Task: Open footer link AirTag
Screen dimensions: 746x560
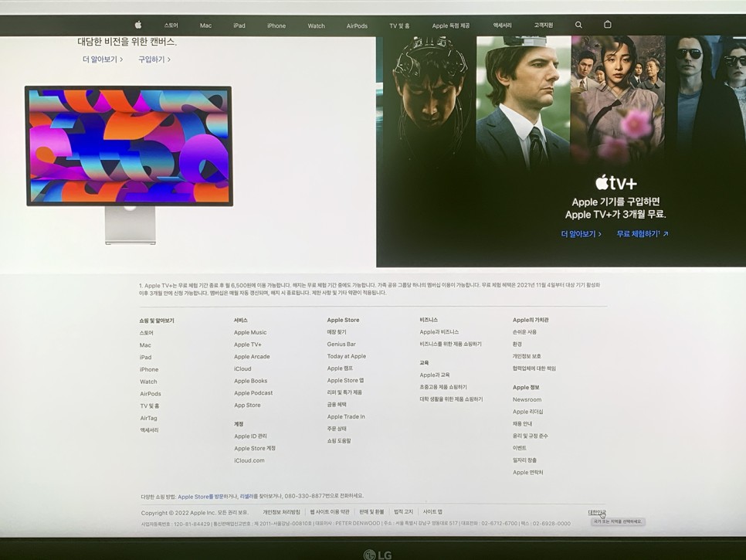Action: 148,418
